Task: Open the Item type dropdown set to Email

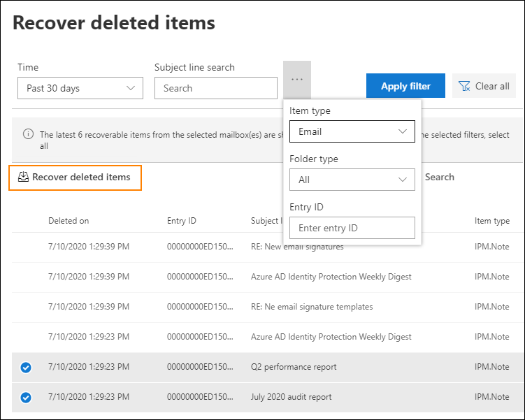Action: pyautogui.click(x=352, y=131)
